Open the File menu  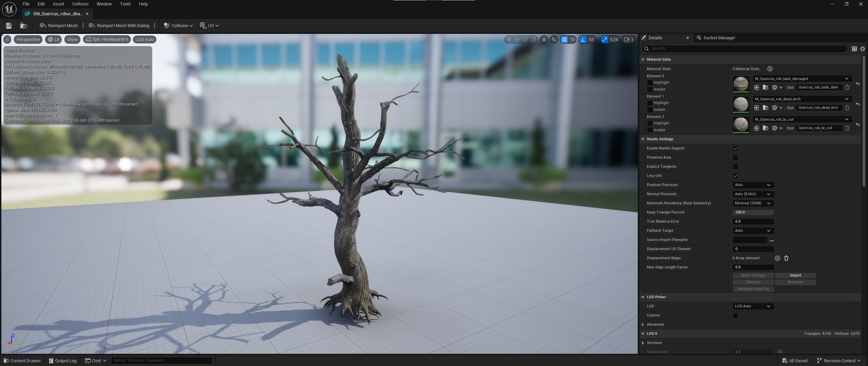coord(26,4)
